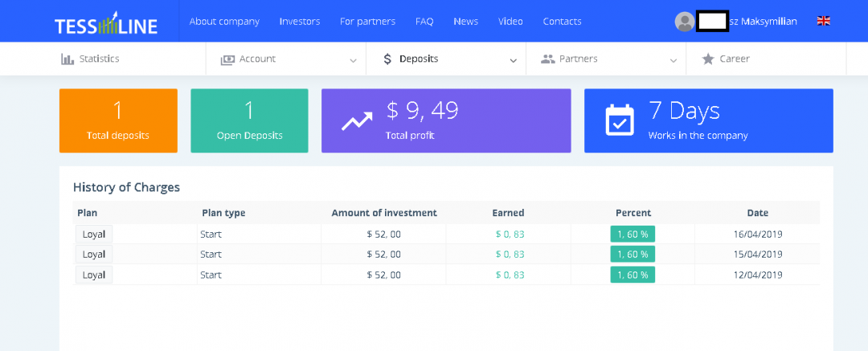Click the Total profit trend arrow icon
Image resolution: width=868 pixels, height=351 pixels.
pyautogui.click(x=357, y=120)
